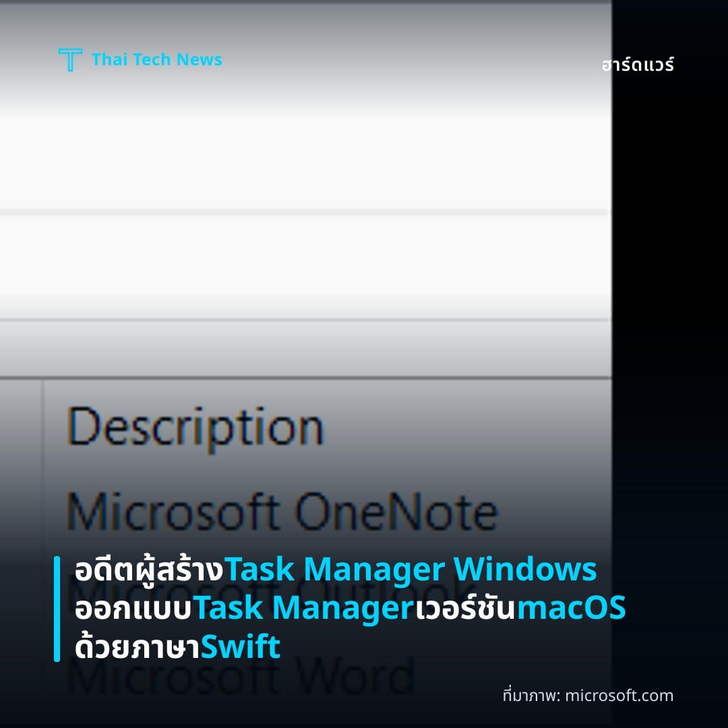Image resolution: width=728 pixels, height=728 pixels.
Task: Select the Microsoft OneNote row
Action: point(282,512)
